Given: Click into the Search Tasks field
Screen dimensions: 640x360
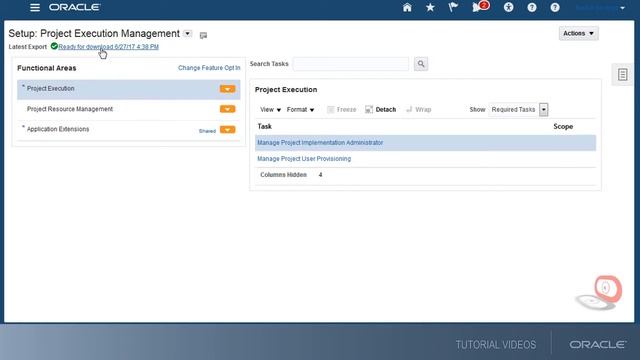Looking at the screenshot, I should (351, 64).
